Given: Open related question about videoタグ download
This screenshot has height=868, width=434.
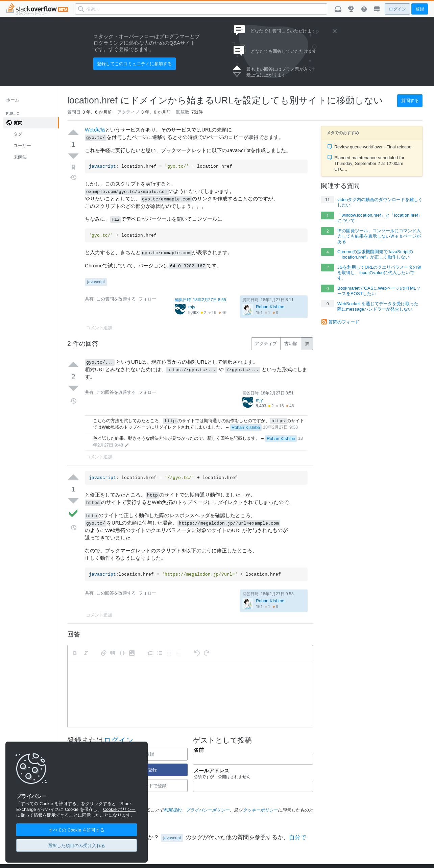Looking at the screenshot, I should tap(380, 202).
